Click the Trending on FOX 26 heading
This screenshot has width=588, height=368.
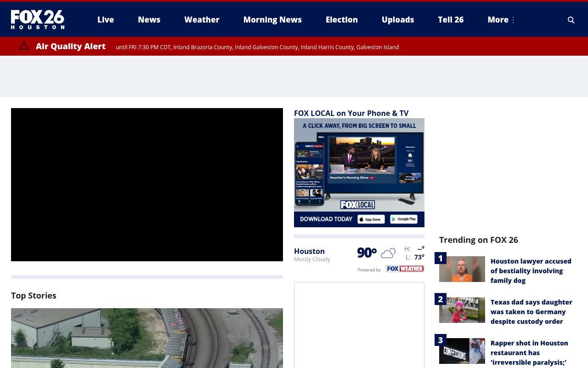(x=479, y=240)
